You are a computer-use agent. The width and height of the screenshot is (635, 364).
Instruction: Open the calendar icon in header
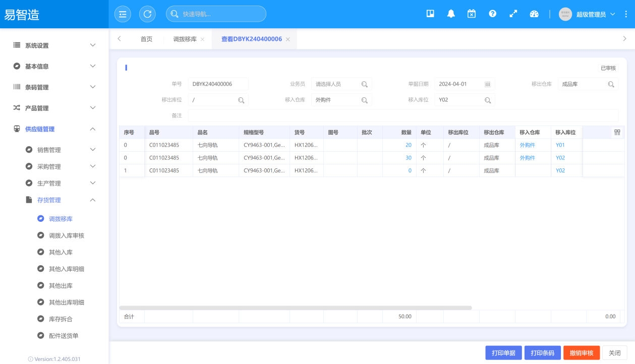tap(472, 14)
